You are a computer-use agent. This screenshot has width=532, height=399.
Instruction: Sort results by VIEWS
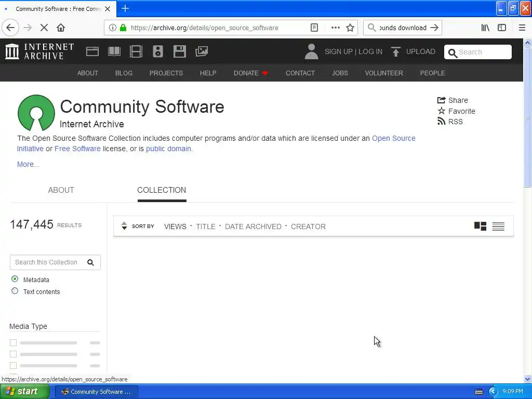(175, 227)
